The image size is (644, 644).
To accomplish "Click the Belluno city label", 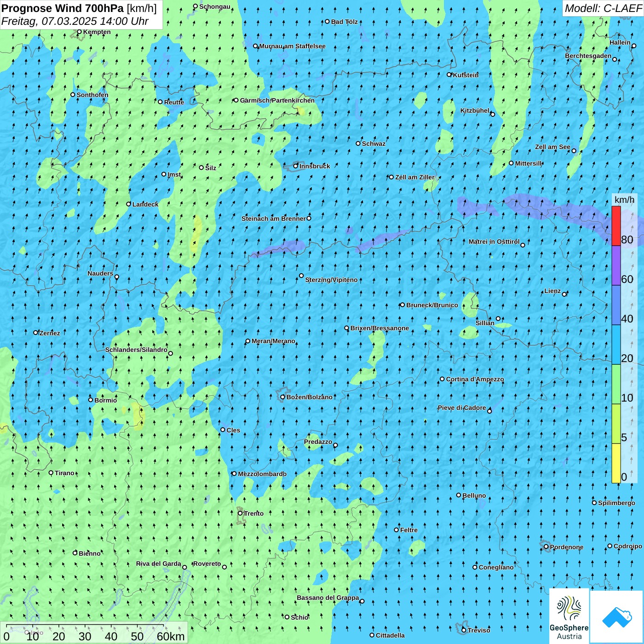I will tap(474, 495).
